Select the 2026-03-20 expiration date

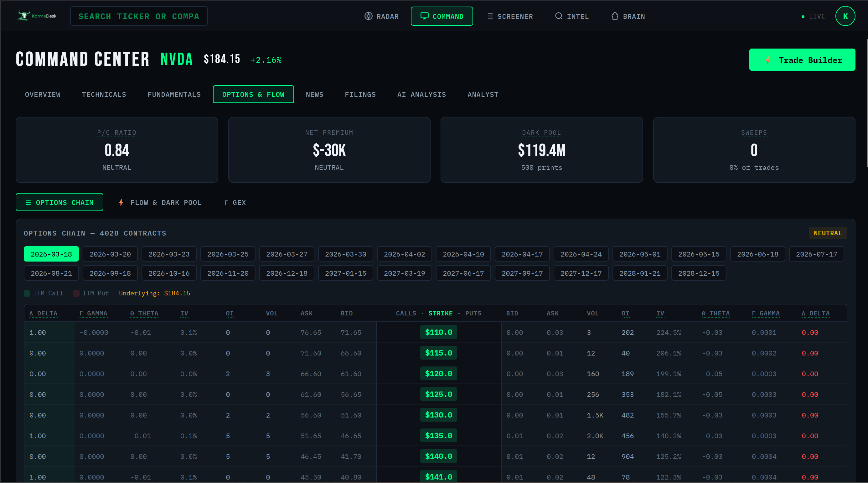pyautogui.click(x=110, y=254)
